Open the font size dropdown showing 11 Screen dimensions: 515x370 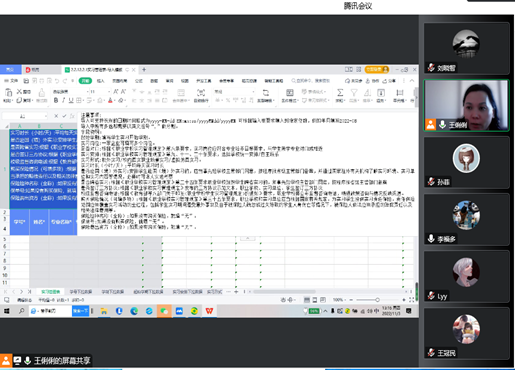(x=109, y=91)
